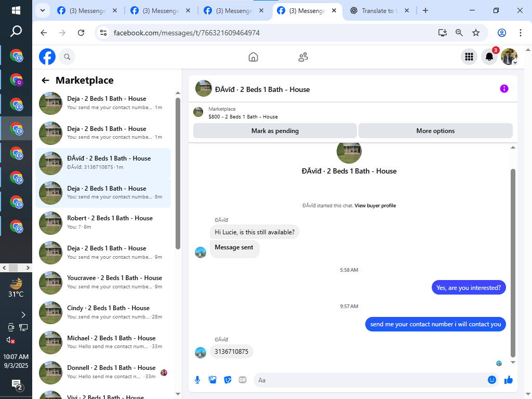Open the Michael conversation
The image size is (532, 399).
(103, 342)
